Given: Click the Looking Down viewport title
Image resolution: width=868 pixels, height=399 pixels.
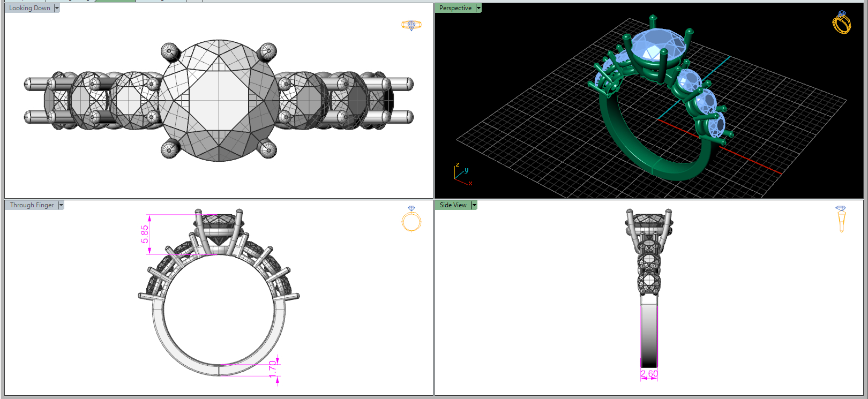Looking at the screenshot, I should point(29,8).
